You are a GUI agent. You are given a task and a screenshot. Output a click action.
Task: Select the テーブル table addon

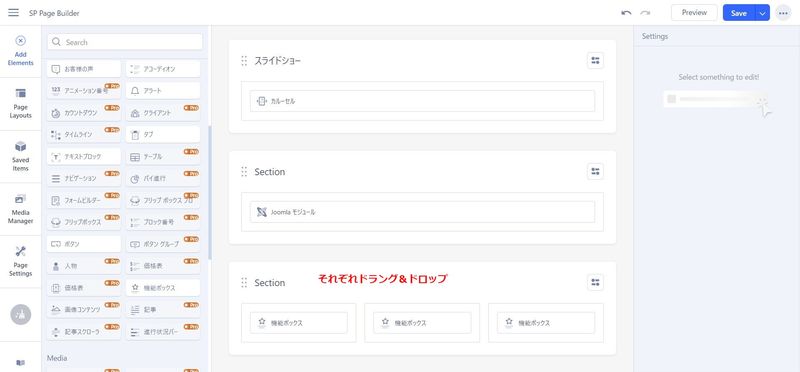point(163,156)
